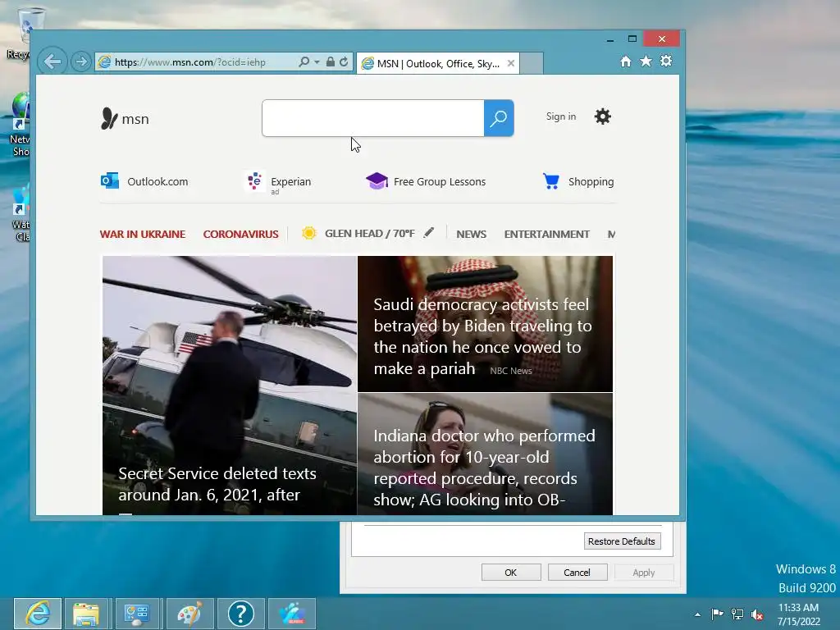Go to the browser home page icon
The image size is (840, 630).
point(626,62)
